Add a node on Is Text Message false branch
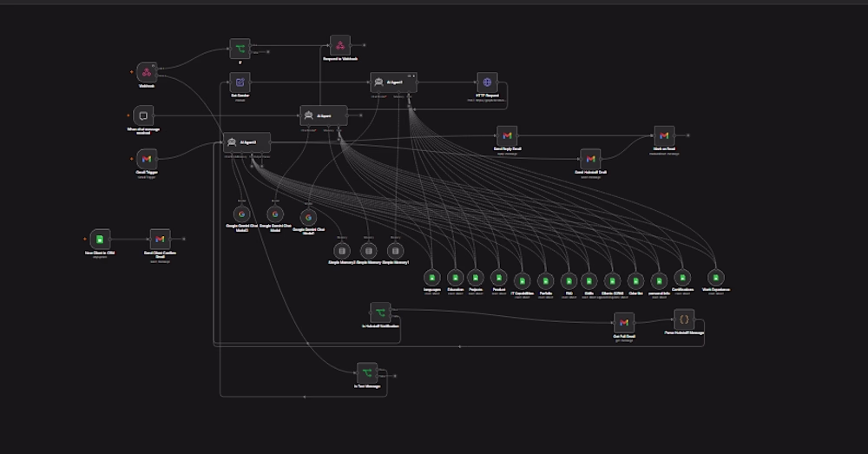868x454 pixels. (395, 377)
